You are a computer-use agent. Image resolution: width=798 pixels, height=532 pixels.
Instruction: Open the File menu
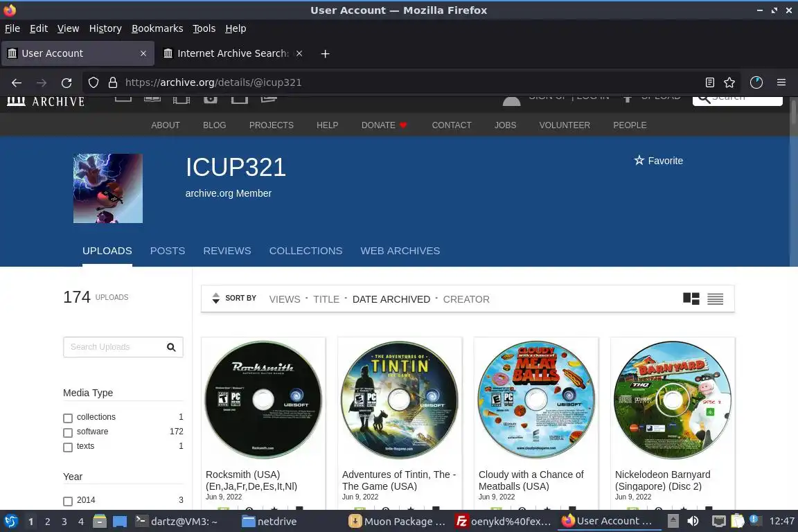pyautogui.click(x=12, y=28)
